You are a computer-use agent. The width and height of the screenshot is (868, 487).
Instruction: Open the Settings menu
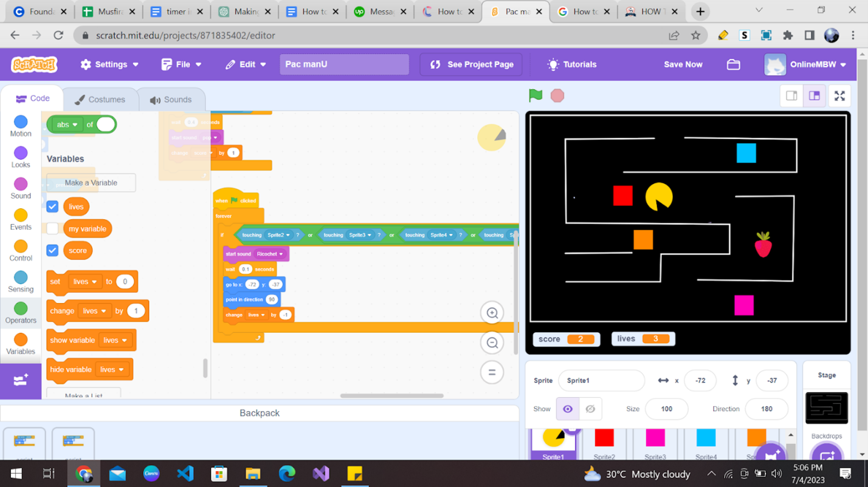[110, 64]
